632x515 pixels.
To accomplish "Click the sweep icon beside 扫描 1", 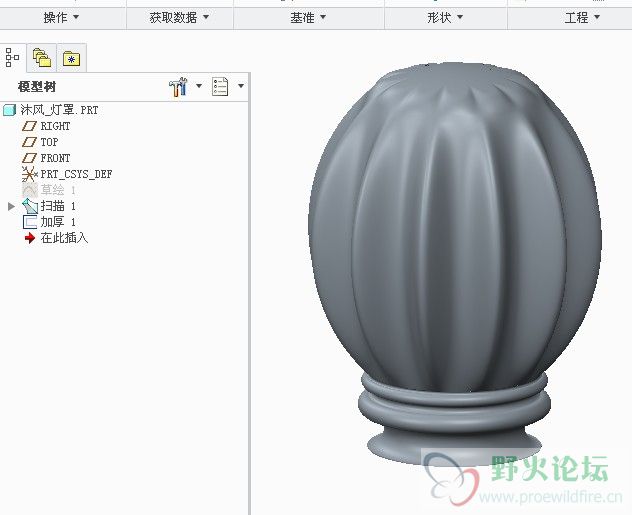I will (x=30, y=206).
